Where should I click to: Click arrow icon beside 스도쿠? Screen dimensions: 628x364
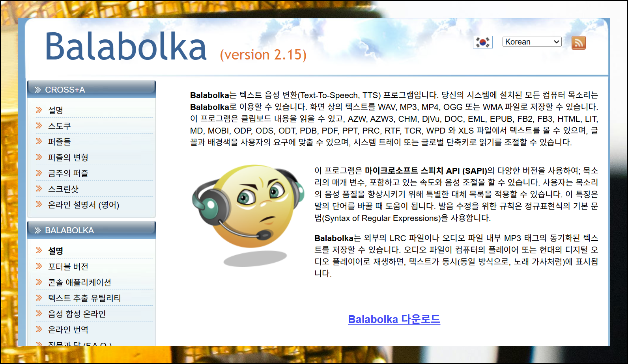39,125
